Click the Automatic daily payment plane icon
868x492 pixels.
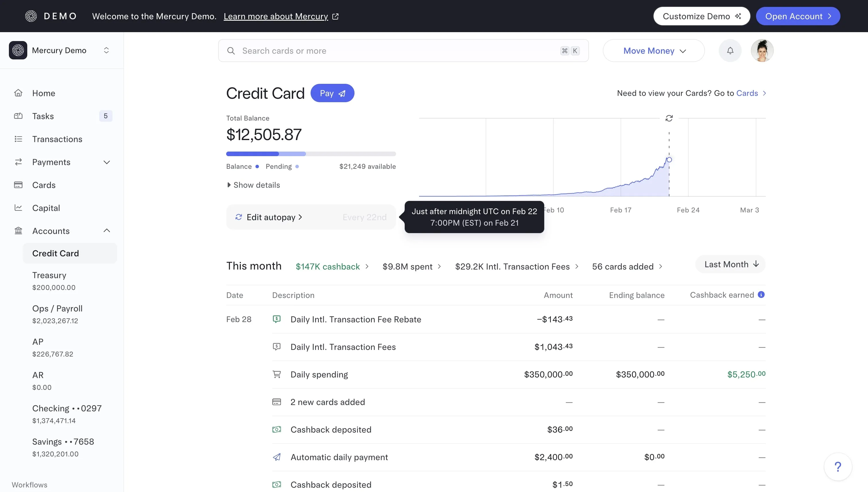tap(277, 457)
